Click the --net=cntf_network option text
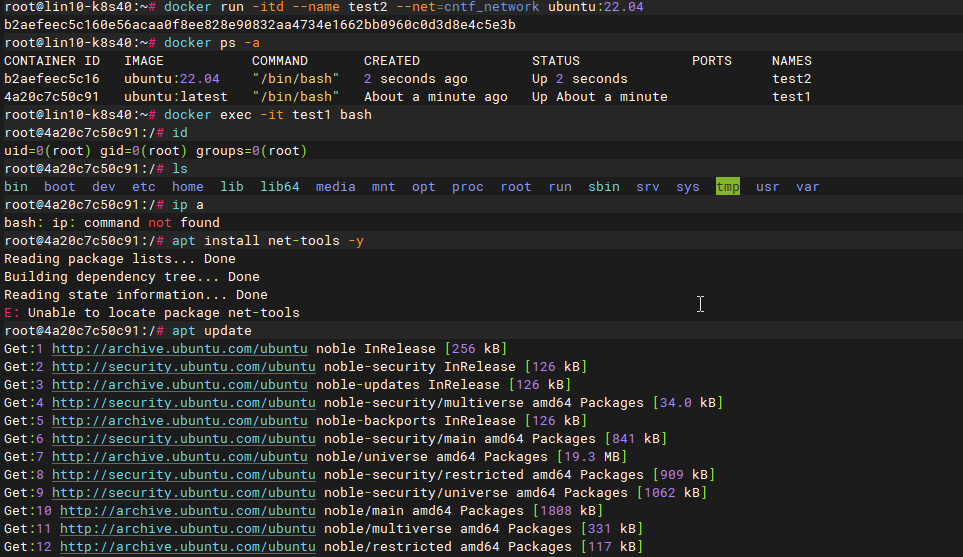The image size is (963, 557). (x=467, y=7)
